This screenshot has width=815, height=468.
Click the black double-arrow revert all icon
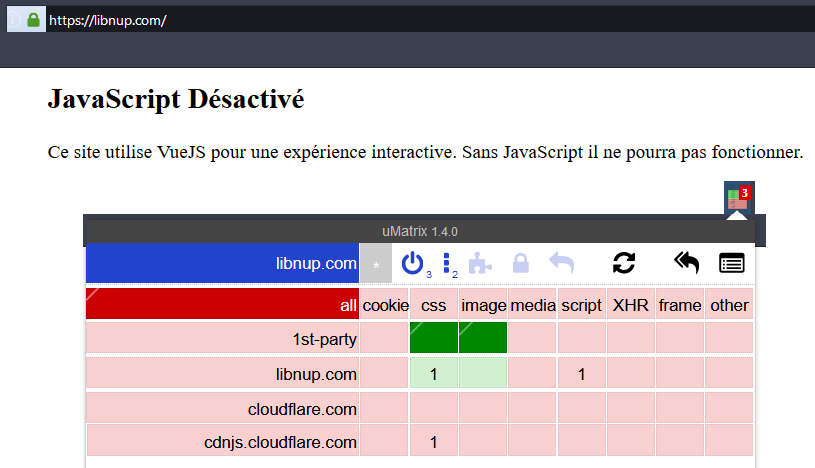click(x=687, y=263)
